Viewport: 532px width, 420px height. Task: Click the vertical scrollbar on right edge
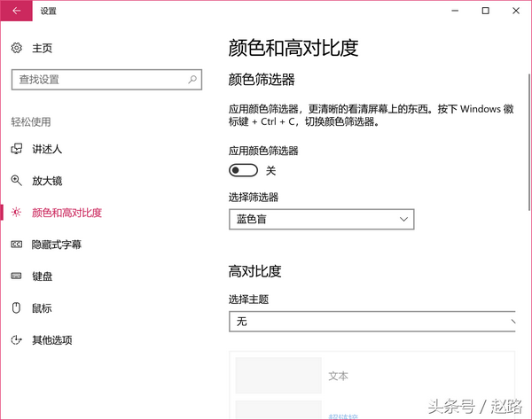point(529,143)
